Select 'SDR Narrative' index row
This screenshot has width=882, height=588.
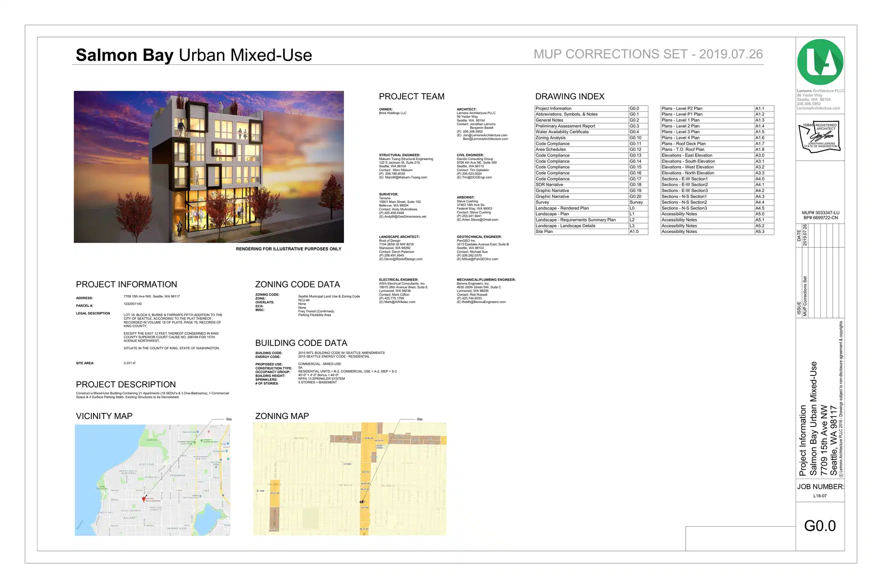[x=591, y=185]
